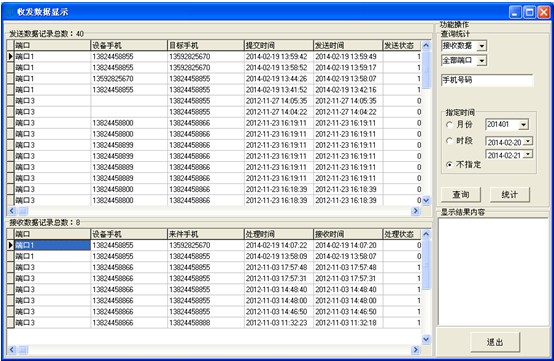The height and width of the screenshot is (361, 554).
Task: Click the 查询 button
Action: (x=461, y=194)
